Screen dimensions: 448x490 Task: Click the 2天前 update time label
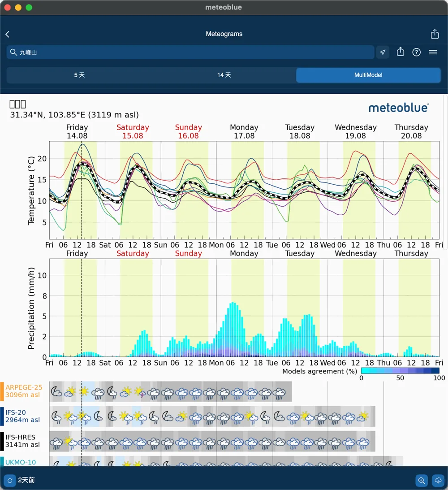point(26,480)
